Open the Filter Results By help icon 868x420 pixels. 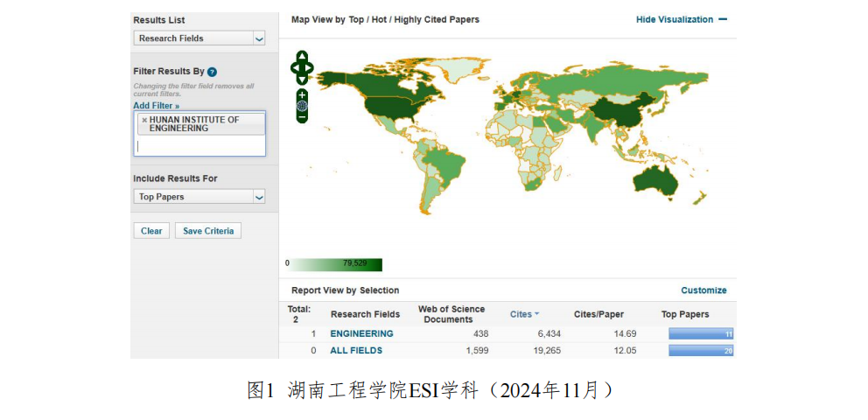(x=212, y=72)
